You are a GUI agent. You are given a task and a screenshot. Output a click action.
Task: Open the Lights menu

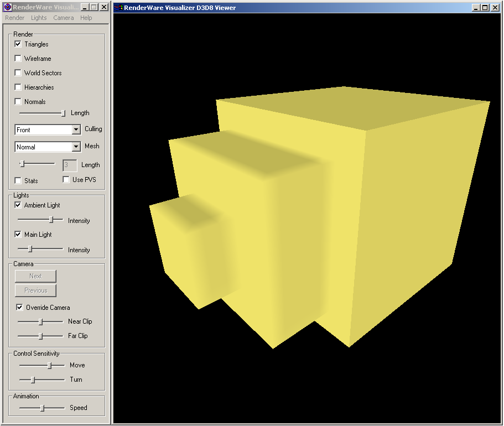[x=39, y=18]
